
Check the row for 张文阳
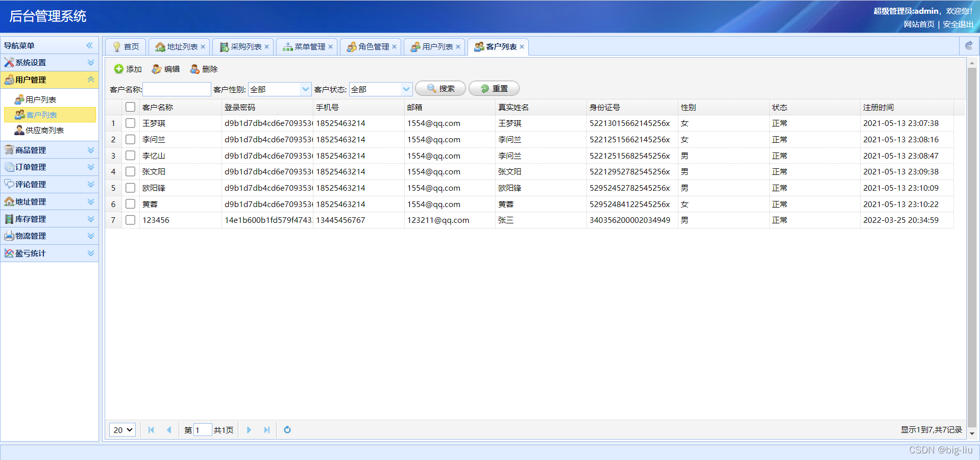click(x=130, y=171)
